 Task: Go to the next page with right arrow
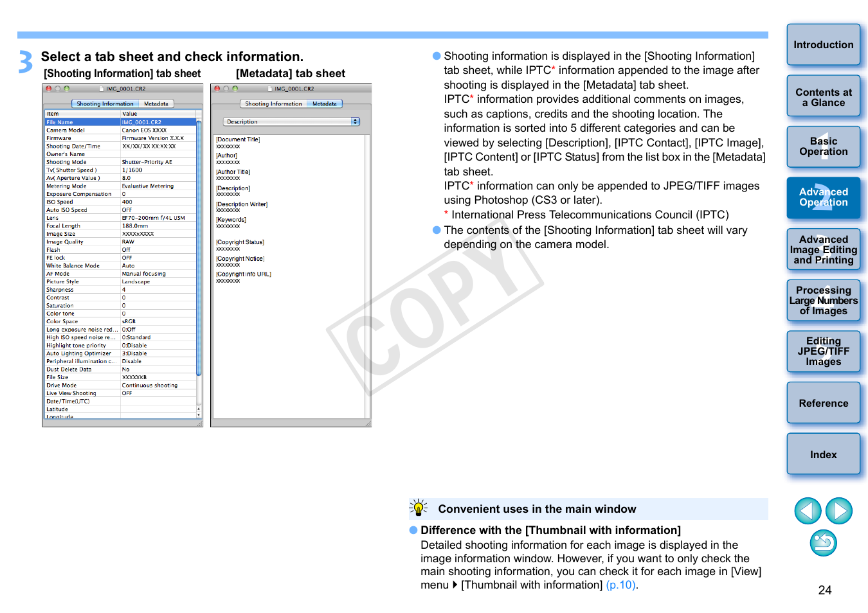(x=838, y=511)
